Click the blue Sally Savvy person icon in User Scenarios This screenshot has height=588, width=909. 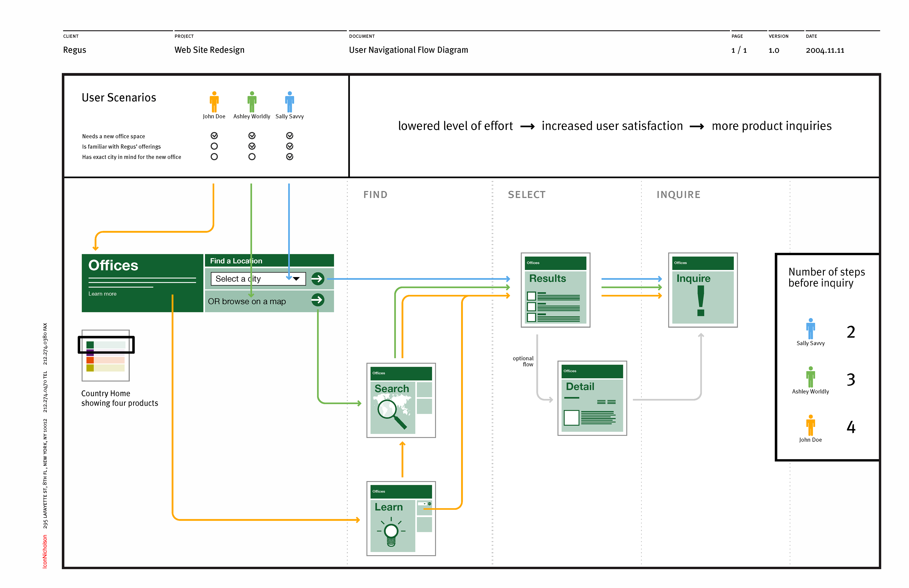[x=290, y=102]
